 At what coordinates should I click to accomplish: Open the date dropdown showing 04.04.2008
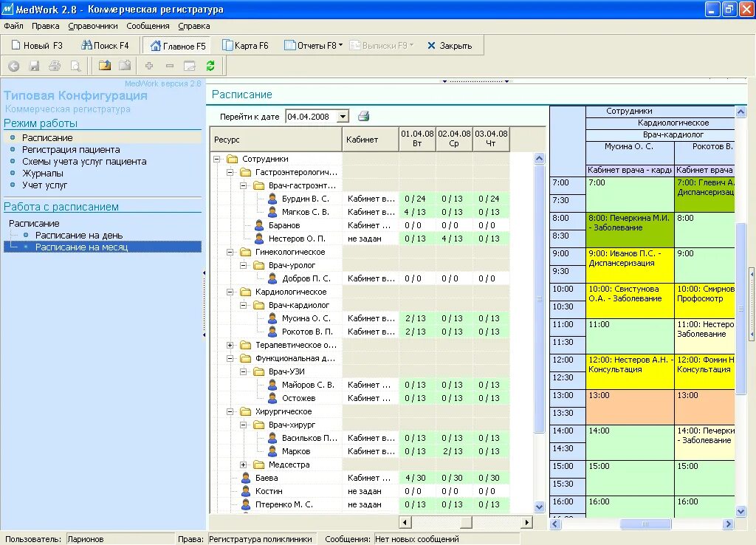coord(343,116)
